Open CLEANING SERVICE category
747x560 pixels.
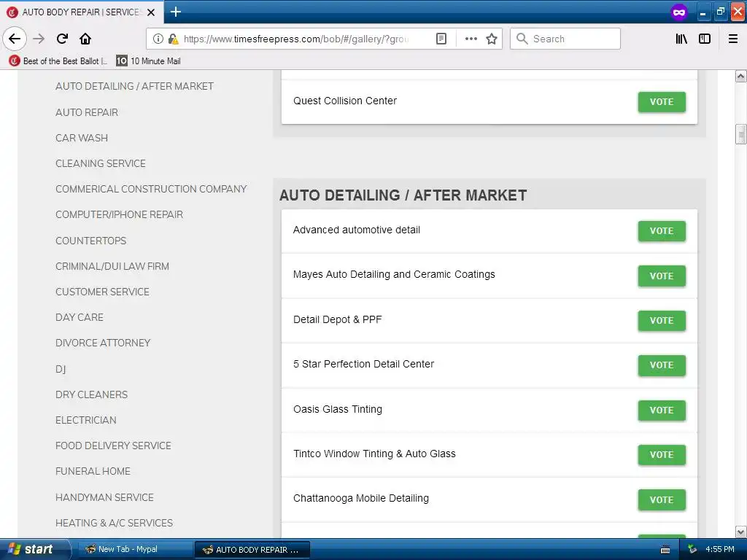click(101, 163)
